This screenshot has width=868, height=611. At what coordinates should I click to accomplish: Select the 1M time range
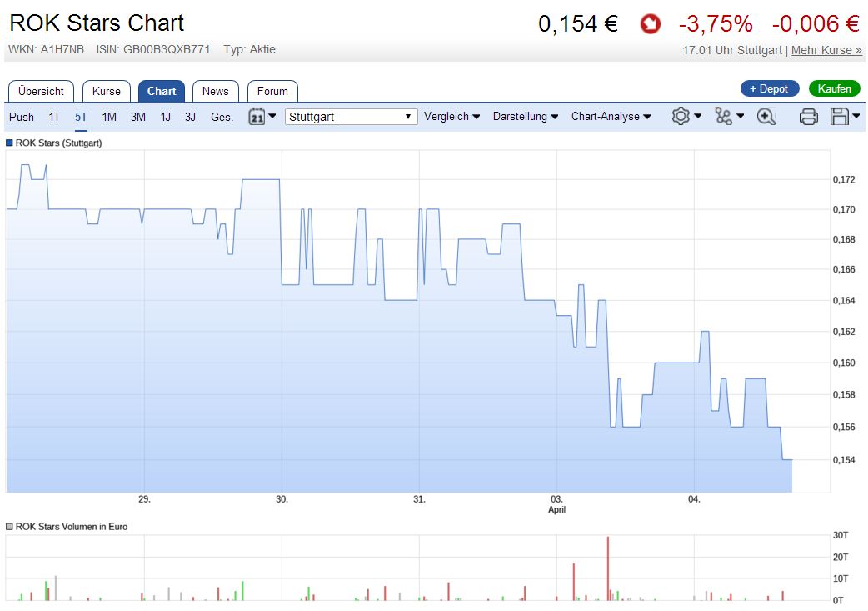point(109,117)
